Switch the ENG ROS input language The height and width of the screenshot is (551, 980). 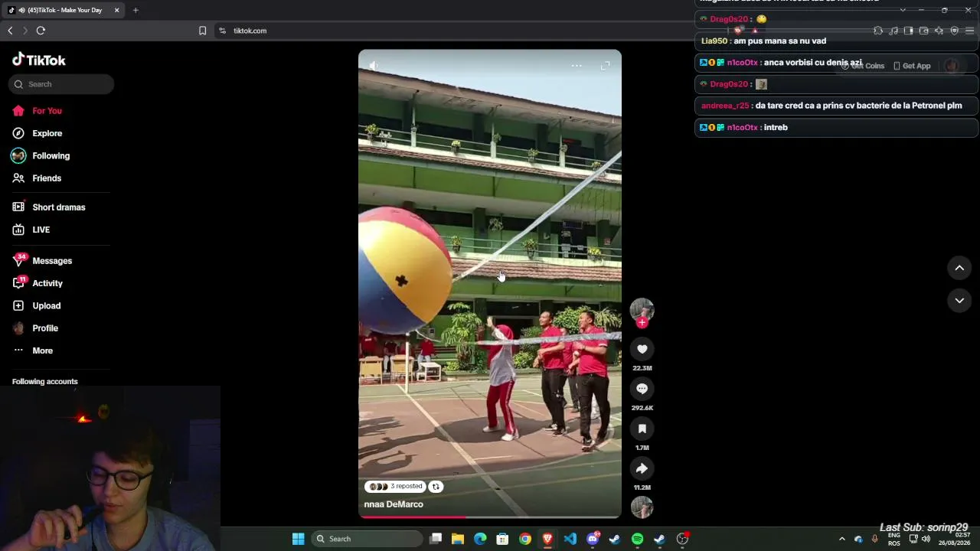pyautogui.click(x=893, y=539)
